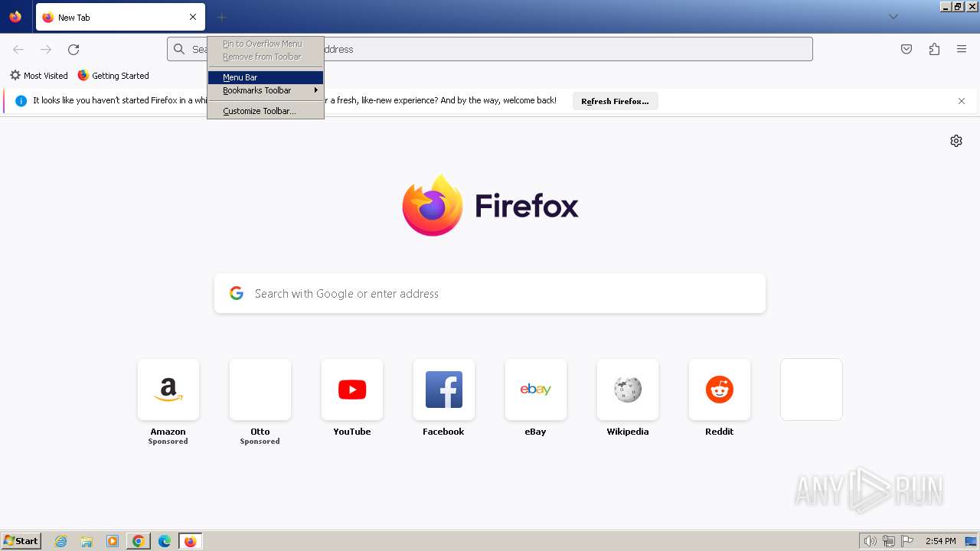Image resolution: width=980 pixels, height=551 pixels.
Task: Open the YouTube shortcut tile
Action: click(x=352, y=390)
